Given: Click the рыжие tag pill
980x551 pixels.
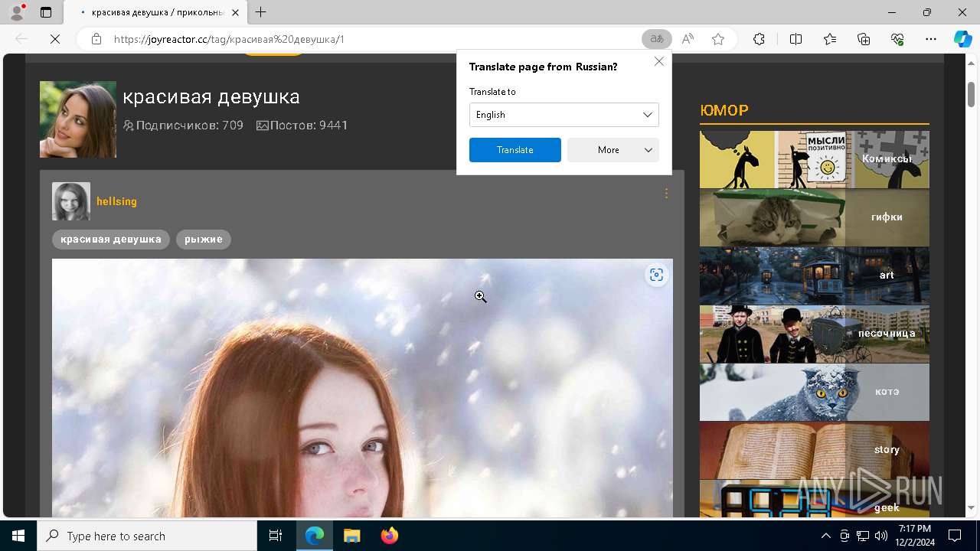Looking at the screenshot, I should (204, 240).
